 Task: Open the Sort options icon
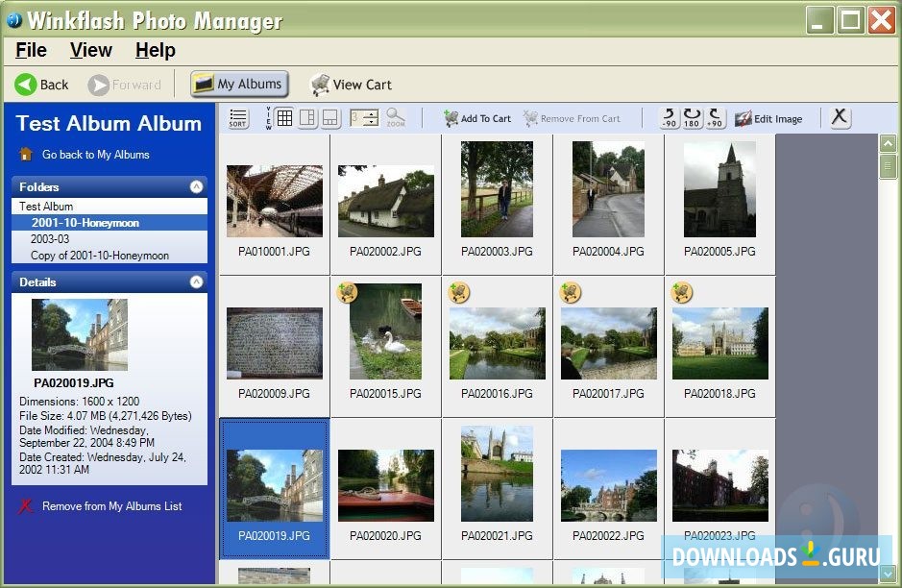[x=237, y=117]
